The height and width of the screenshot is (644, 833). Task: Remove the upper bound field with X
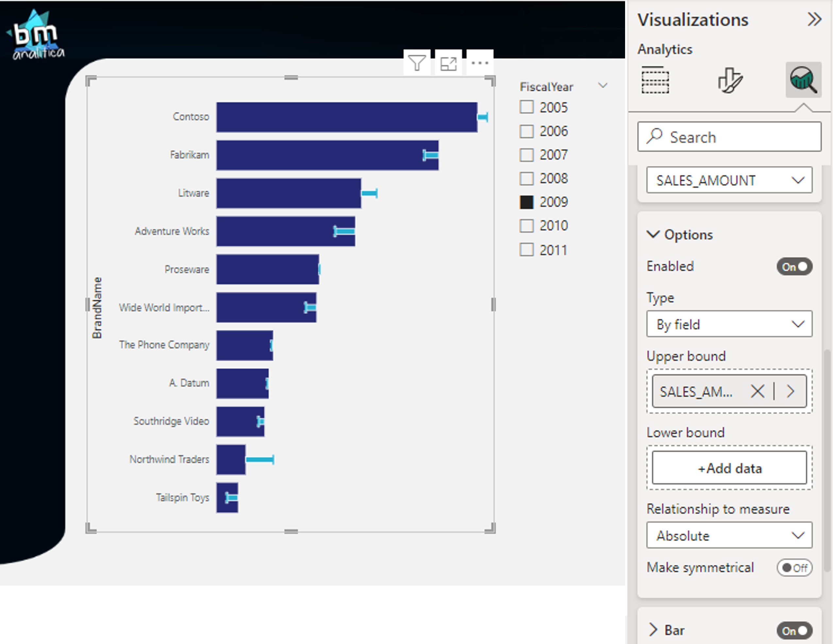(x=757, y=391)
